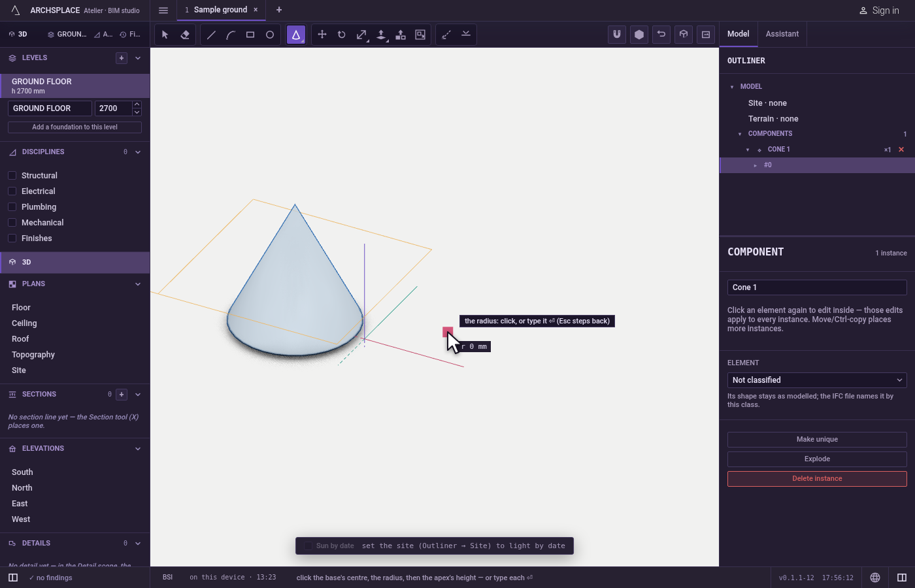Pick the Line drawing tool

tap(211, 35)
